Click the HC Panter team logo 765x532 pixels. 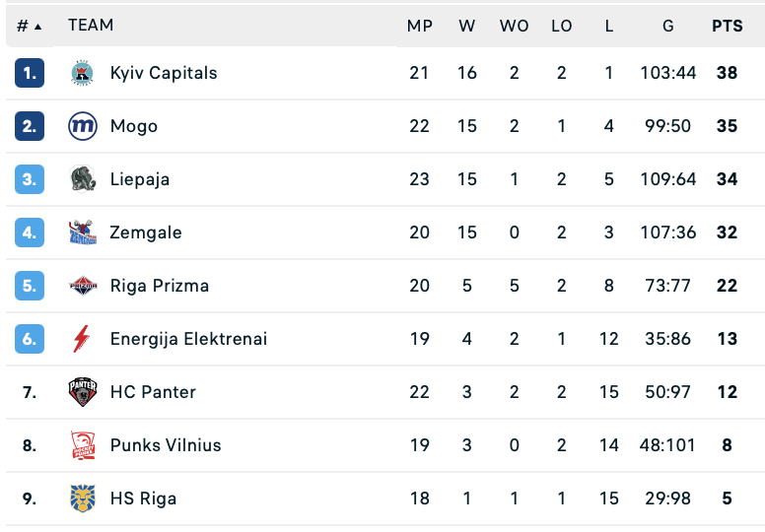pyautogui.click(x=83, y=392)
